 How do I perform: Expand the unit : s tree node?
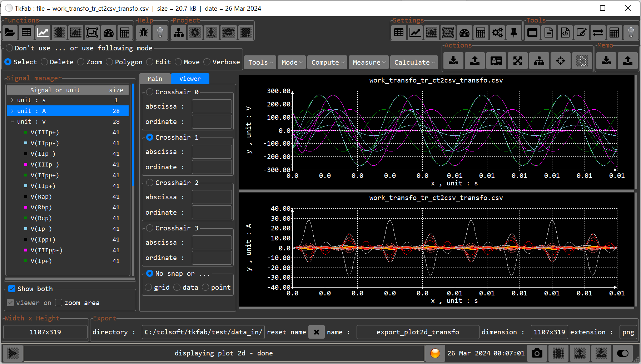click(x=13, y=100)
